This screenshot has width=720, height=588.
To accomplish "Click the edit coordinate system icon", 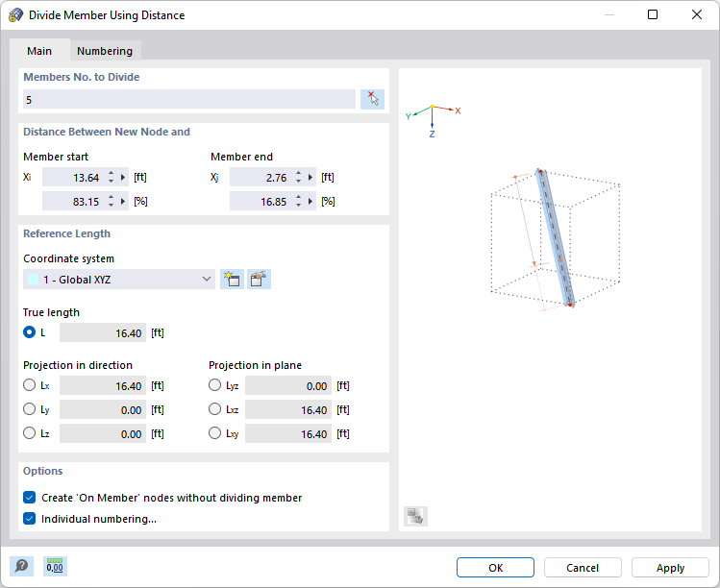I will 259,280.
